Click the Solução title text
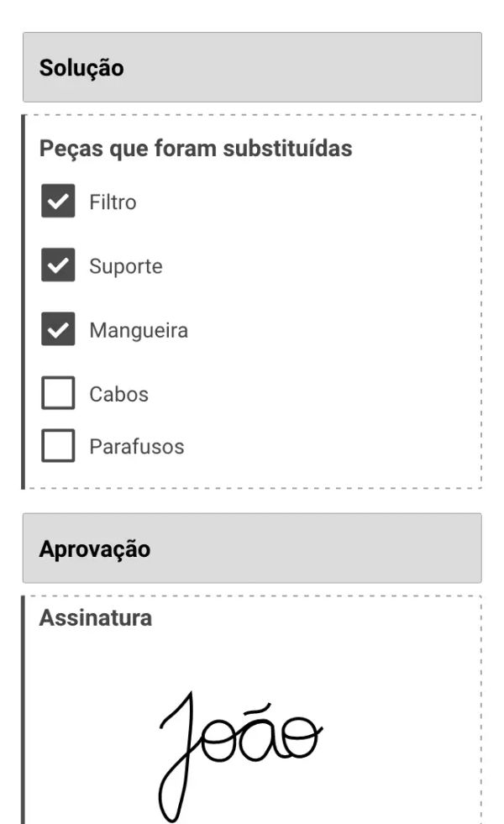This screenshot has height=824, width=504. tap(81, 68)
